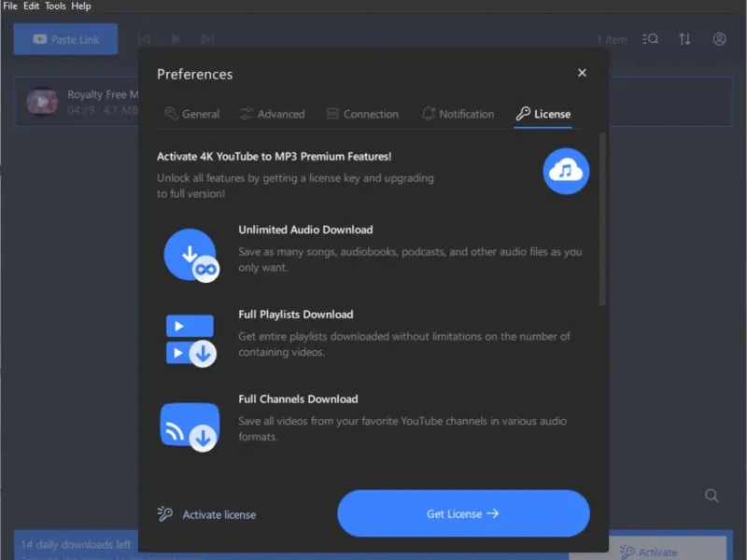Viewport: 747px width, 560px height.
Task: Click the previous track playback icon
Action: click(x=145, y=39)
